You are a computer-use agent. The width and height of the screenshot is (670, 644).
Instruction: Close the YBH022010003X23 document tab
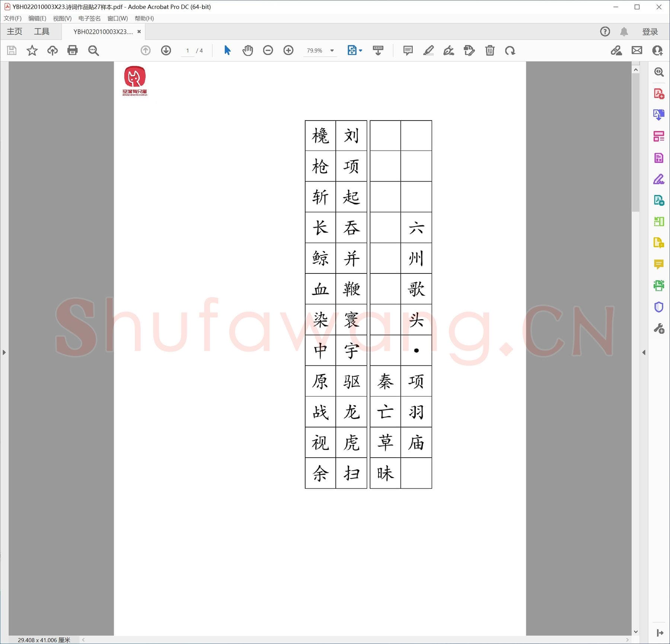pyautogui.click(x=139, y=32)
